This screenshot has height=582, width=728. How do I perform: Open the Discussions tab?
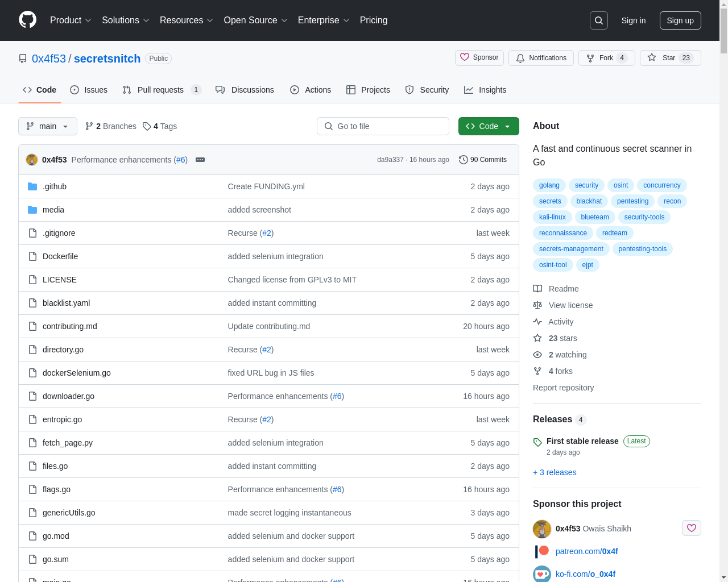[245, 90]
